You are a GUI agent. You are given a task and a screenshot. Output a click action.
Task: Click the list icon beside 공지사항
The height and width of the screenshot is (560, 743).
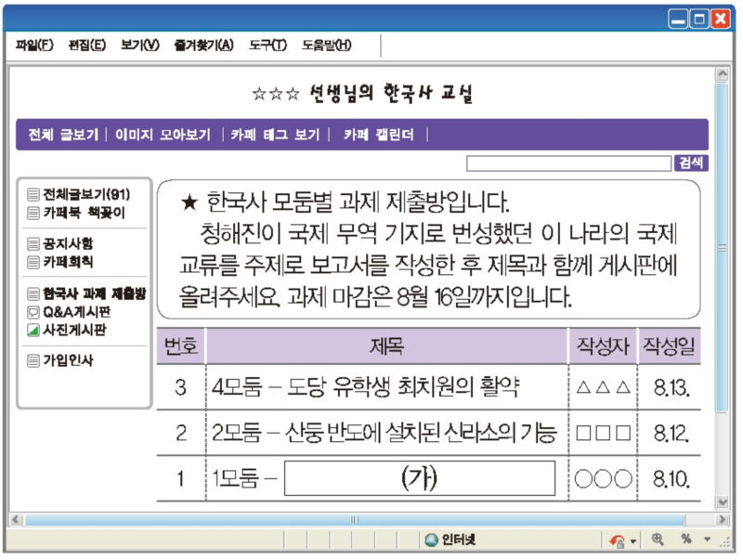pyautogui.click(x=33, y=244)
